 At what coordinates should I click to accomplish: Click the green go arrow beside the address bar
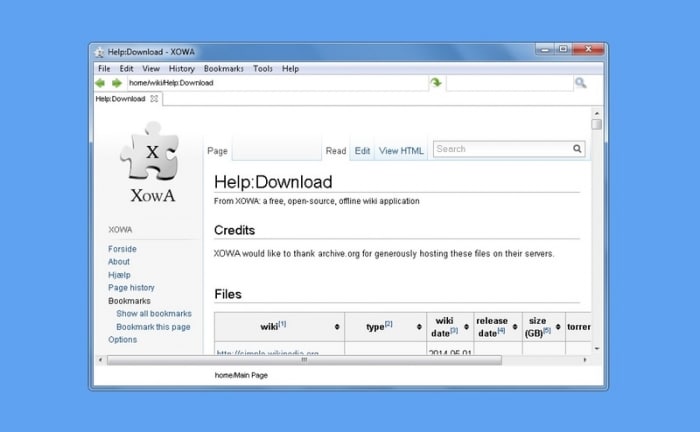tap(436, 83)
